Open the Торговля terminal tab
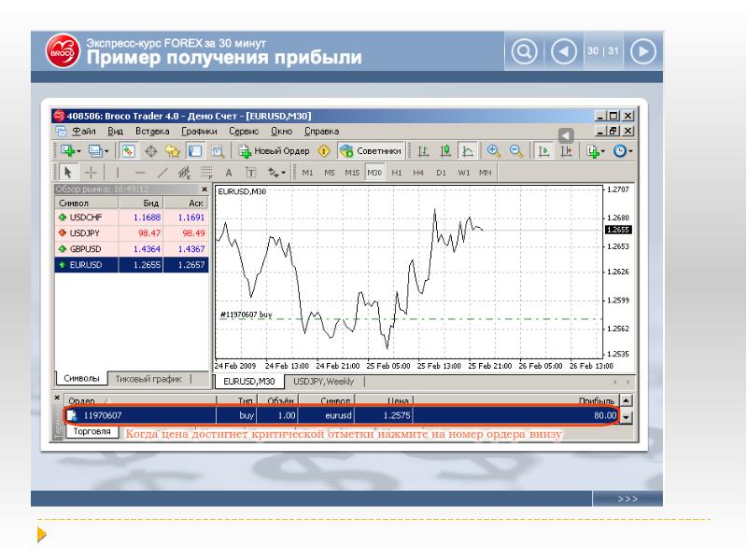Image resolution: width=747 pixels, height=560 pixels. pyautogui.click(x=92, y=431)
